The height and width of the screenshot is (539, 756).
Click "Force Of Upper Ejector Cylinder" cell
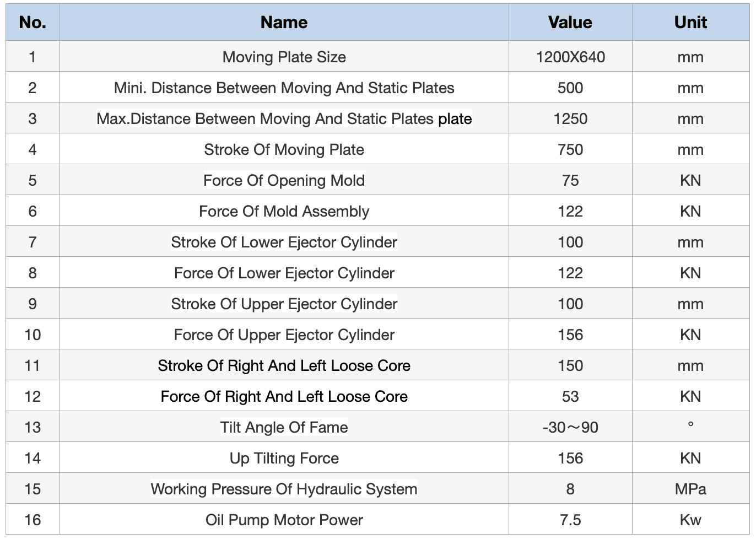[x=284, y=335]
